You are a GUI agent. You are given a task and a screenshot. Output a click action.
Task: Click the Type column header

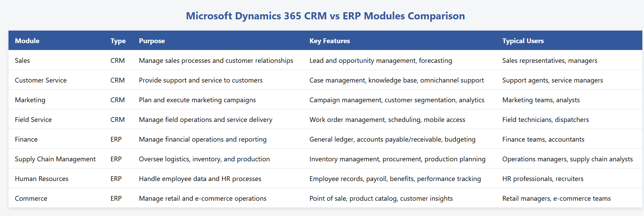point(118,41)
